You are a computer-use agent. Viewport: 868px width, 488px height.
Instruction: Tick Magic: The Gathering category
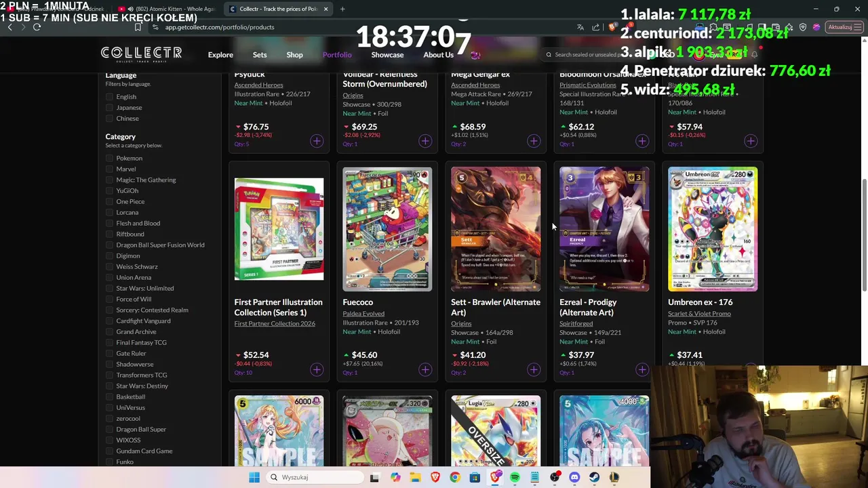(x=109, y=180)
